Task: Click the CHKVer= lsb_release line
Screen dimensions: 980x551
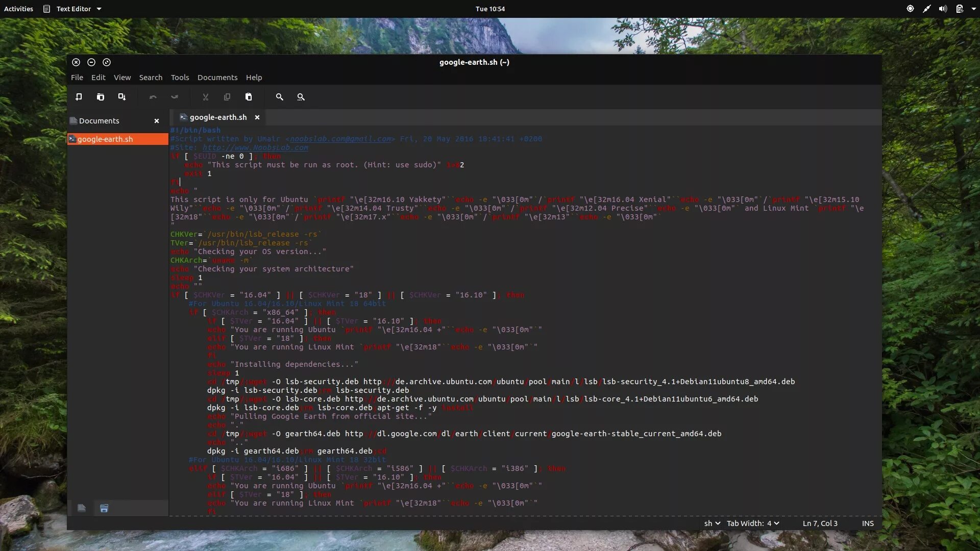Action: click(x=246, y=234)
